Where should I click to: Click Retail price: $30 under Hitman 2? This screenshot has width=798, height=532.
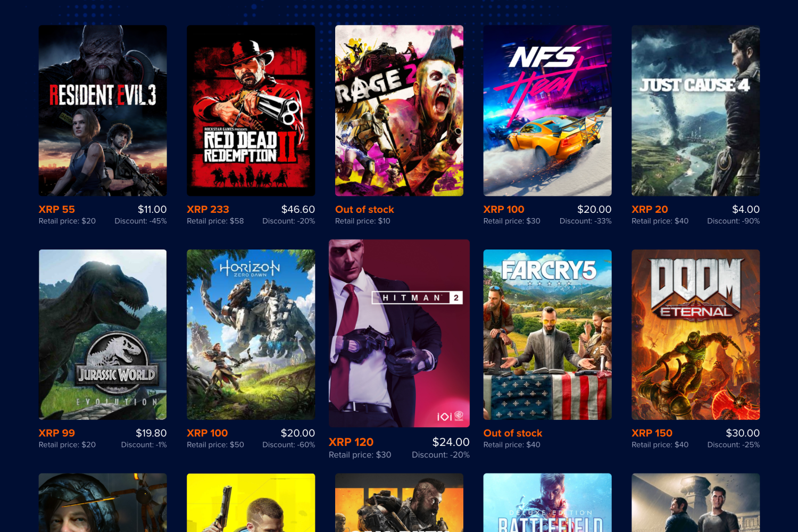click(x=360, y=455)
